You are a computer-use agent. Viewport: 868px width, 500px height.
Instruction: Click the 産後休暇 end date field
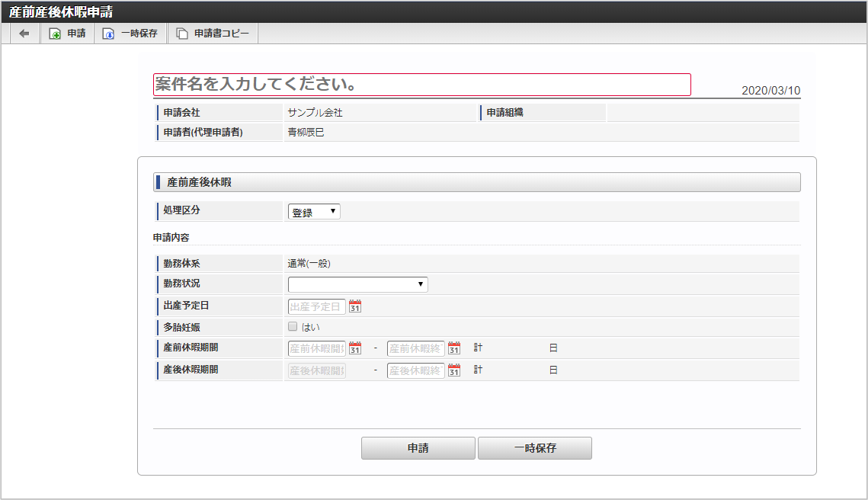click(x=415, y=370)
